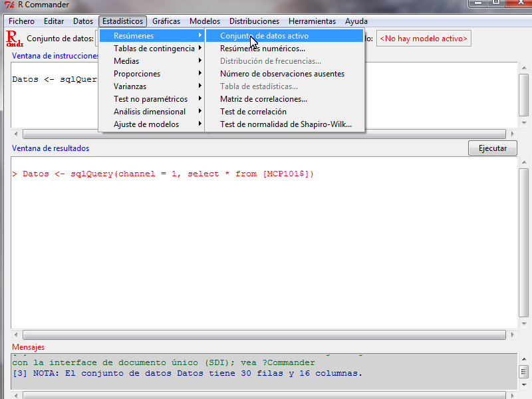
Task: Open Matriz de correlaciones dialog
Action: (x=285, y=99)
